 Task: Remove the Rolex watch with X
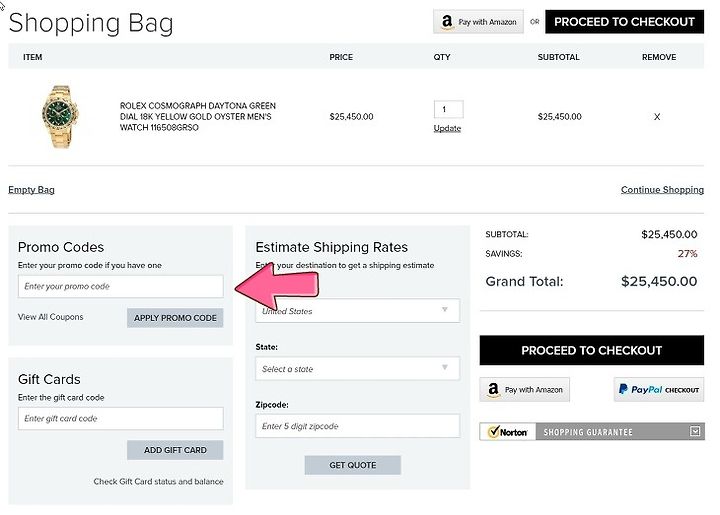point(657,117)
